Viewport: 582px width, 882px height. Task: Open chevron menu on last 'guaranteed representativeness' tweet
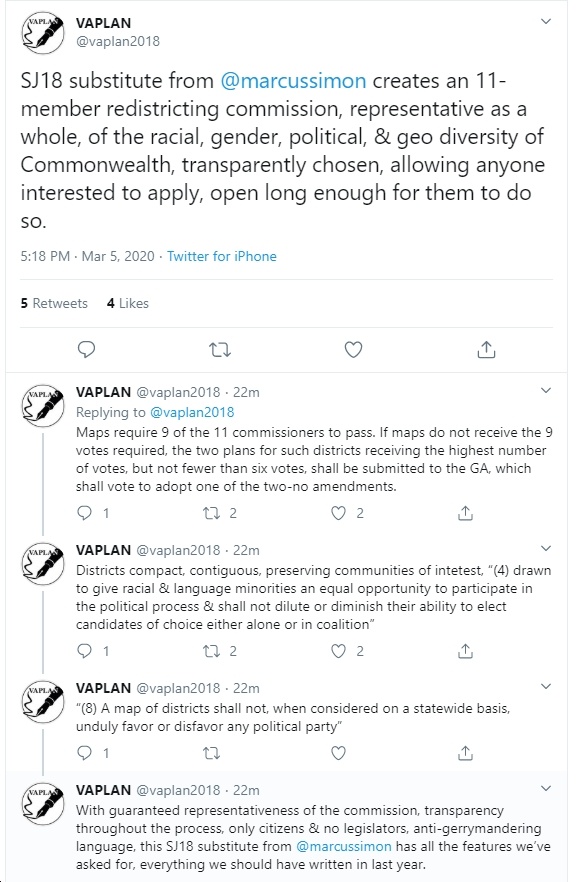point(545,789)
